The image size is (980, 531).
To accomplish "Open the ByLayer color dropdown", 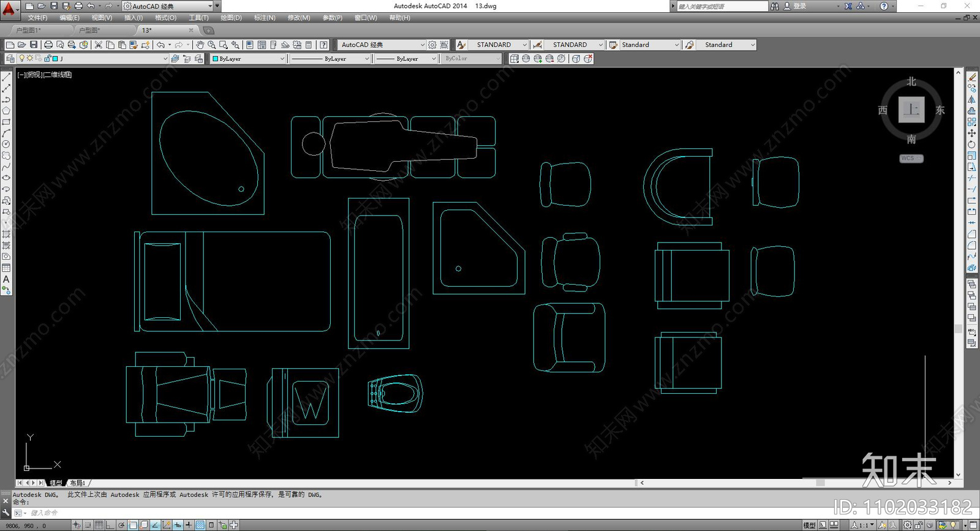I will tap(248, 59).
